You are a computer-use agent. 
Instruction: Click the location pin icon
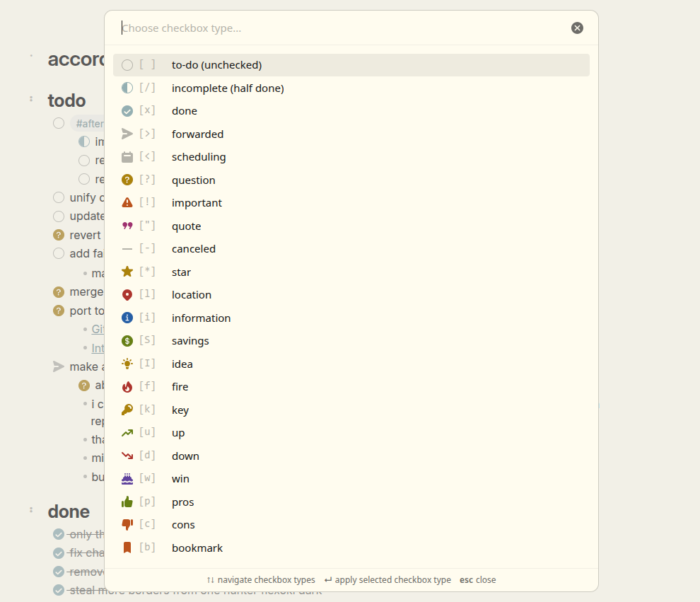pyautogui.click(x=127, y=295)
